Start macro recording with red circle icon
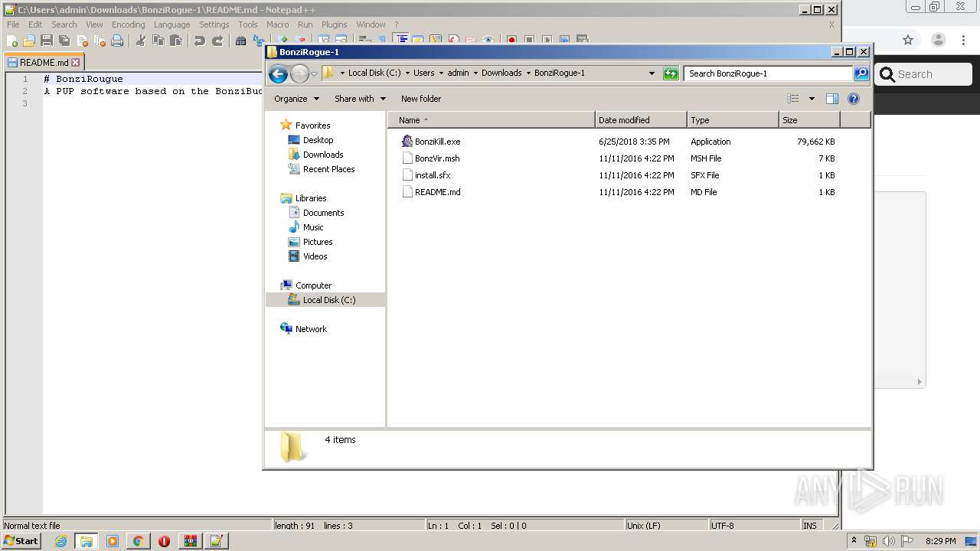The width and height of the screenshot is (980, 551). tap(511, 41)
